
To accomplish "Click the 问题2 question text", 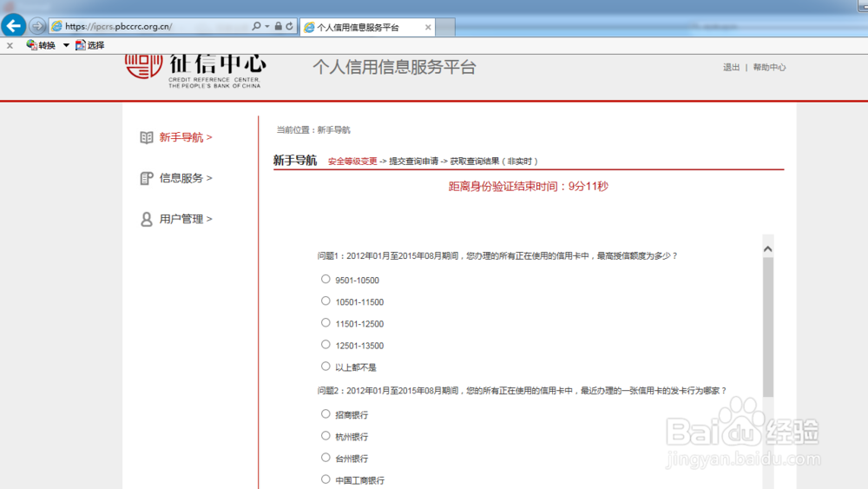I will coord(522,391).
